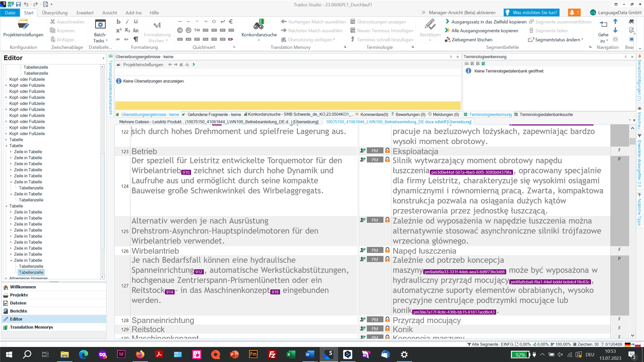644x362 pixels.
Task: Select Terminologiedatenbanksuche tab
Action: 543,114
